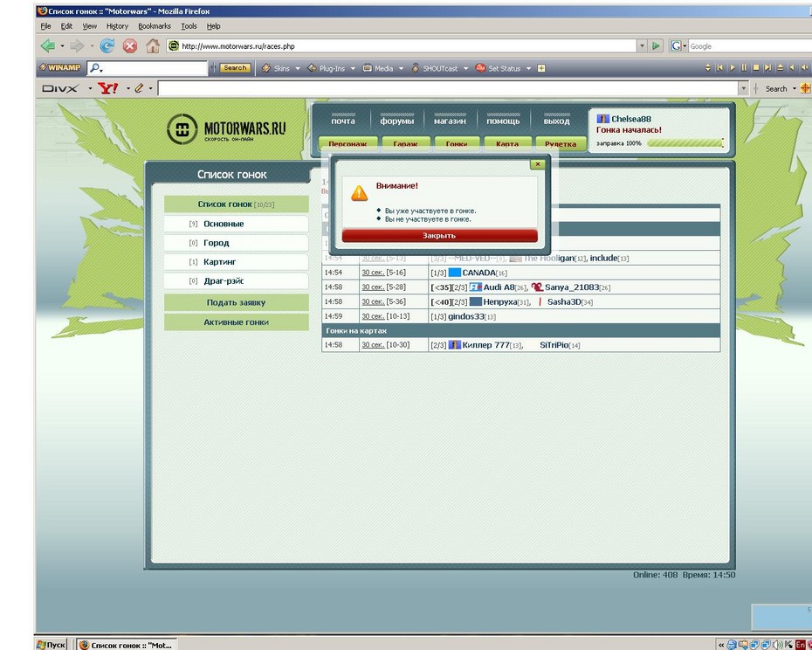Select the Драг-рэйс race category
Image resolution: width=812 pixels, height=650 pixels.
236,281
